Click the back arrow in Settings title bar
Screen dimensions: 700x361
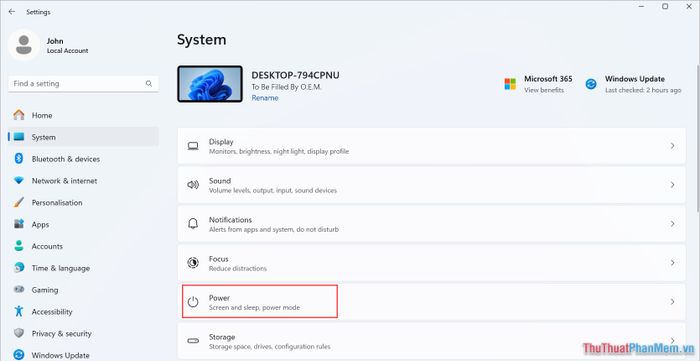tap(12, 12)
